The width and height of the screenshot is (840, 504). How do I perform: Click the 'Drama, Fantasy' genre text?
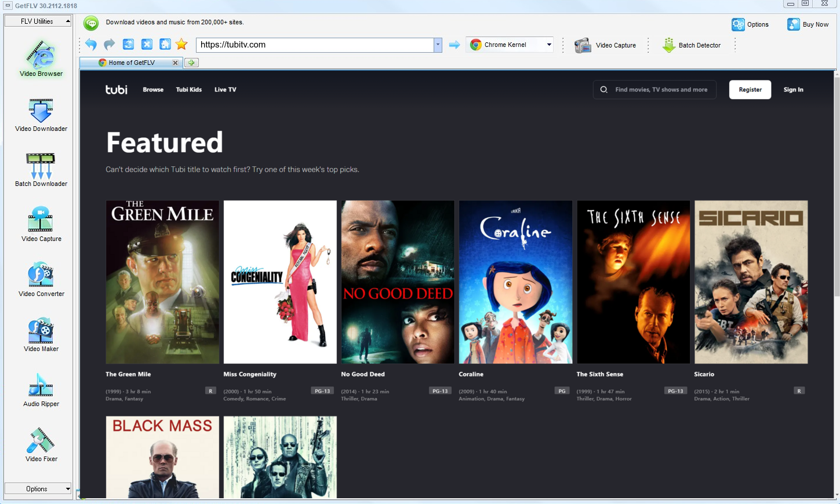point(124,399)
